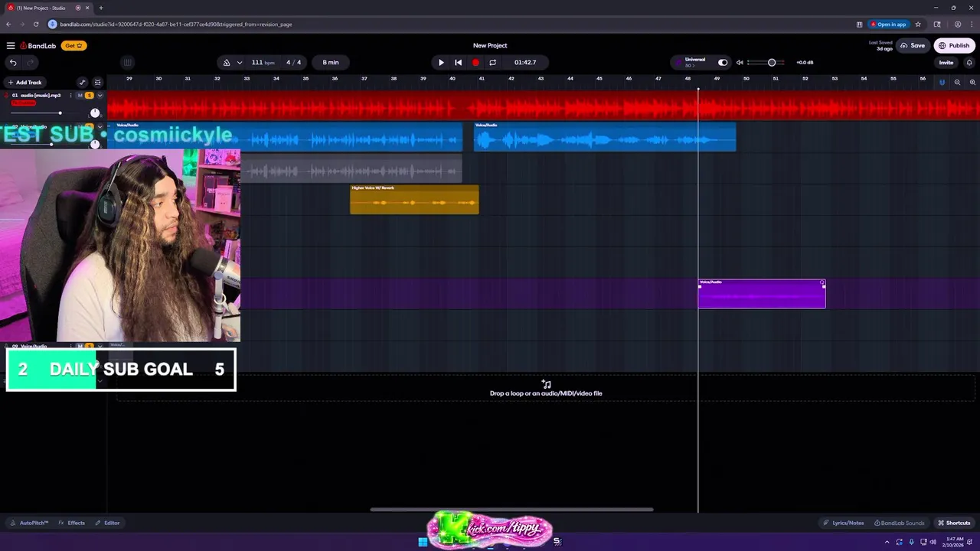Open the virtual keyboard/instrument icon
The height and width of the screenshot is (551, 980).
pos(127,63)
